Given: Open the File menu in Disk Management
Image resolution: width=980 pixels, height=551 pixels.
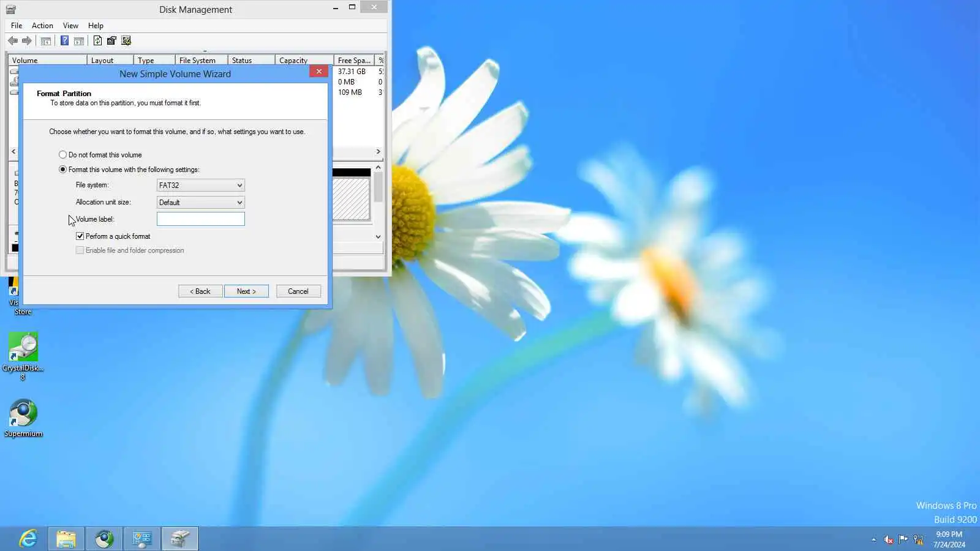Looking at the screenshot, I should (17, 26).
